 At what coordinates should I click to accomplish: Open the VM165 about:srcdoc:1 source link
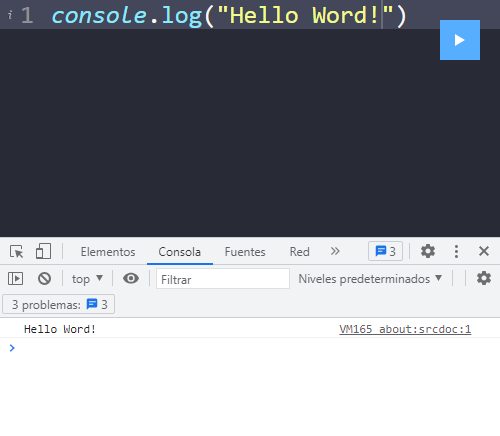point(405,329)
